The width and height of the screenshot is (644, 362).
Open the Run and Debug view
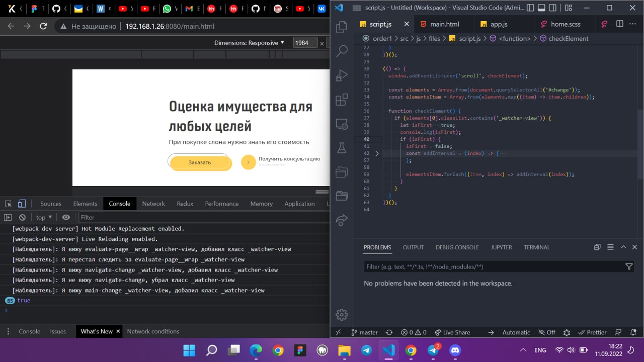pyautogui.click(x=342, y=75)
